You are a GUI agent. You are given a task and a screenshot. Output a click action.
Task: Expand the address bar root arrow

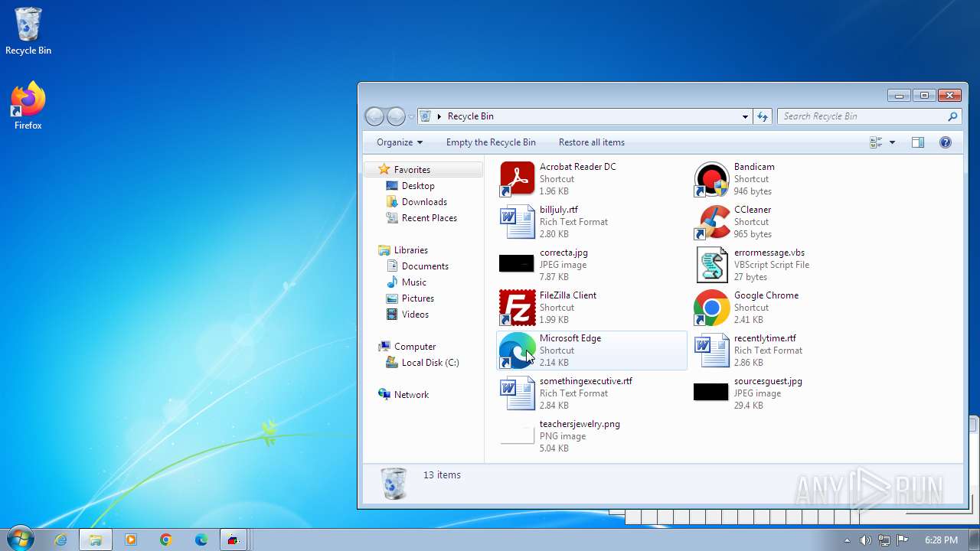pyautogui.click(x=439, y=116)
